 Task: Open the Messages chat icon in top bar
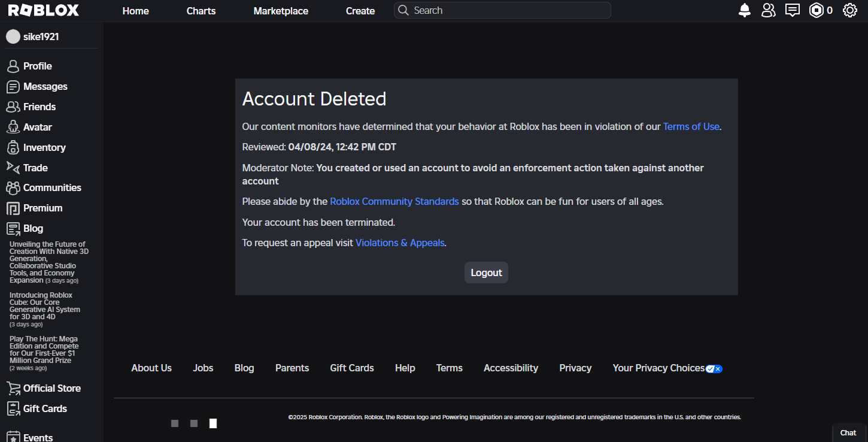(x=792, y=10)
